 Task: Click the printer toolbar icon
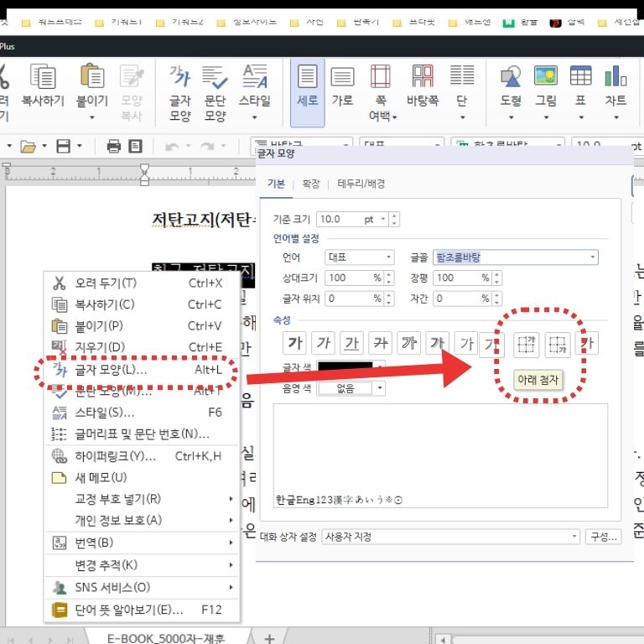pyautogui.click(x=114, y=146)
